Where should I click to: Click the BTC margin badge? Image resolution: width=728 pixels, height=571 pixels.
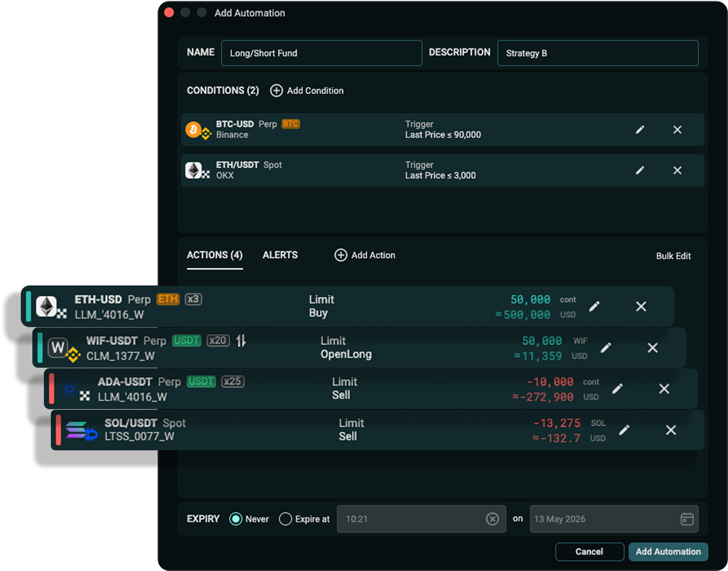[291, 124]
